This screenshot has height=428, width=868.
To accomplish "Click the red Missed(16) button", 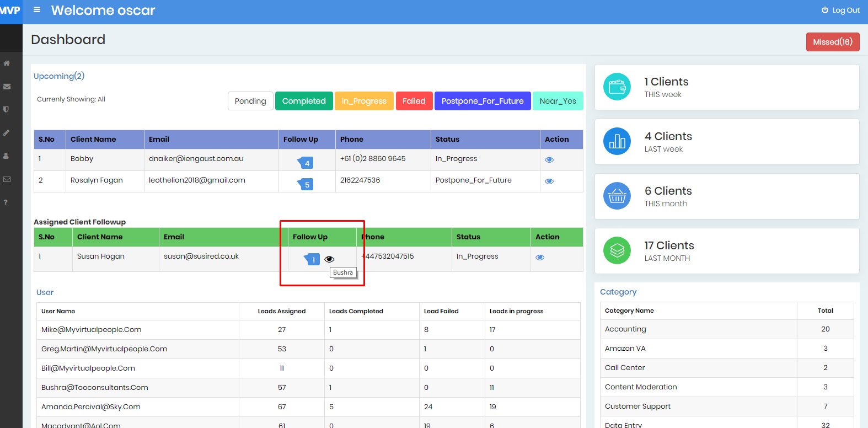I will click(832, 42).
